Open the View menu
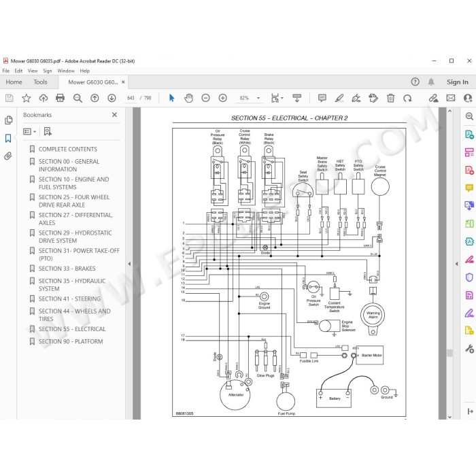Screen dimensions: 476x476 (x=33, y=71)
